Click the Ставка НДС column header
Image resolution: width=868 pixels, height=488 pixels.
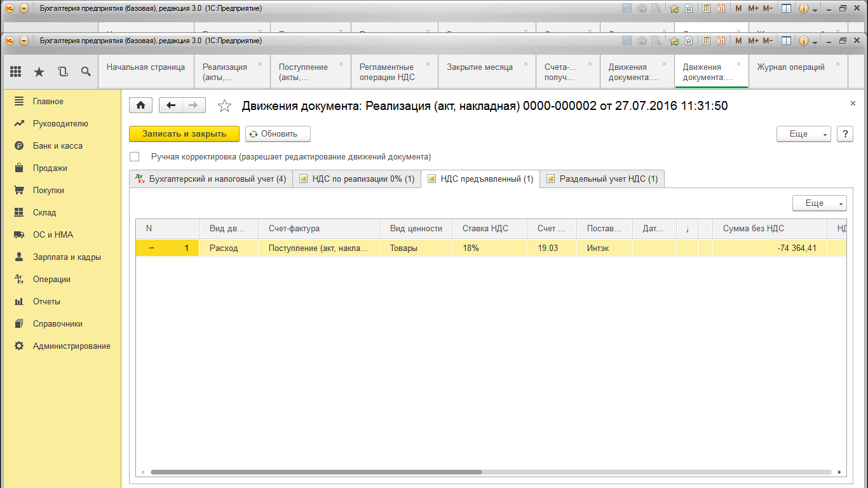click(x=489, y=229)
